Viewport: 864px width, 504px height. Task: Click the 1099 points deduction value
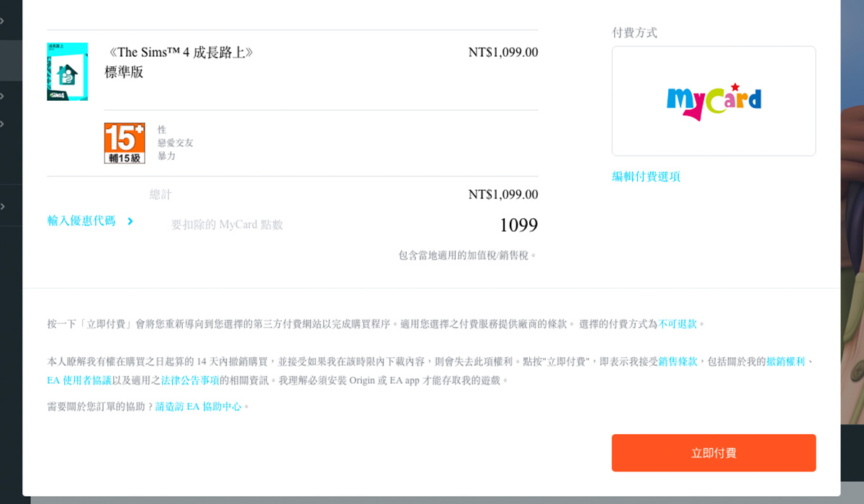click(x=518, y=225)
